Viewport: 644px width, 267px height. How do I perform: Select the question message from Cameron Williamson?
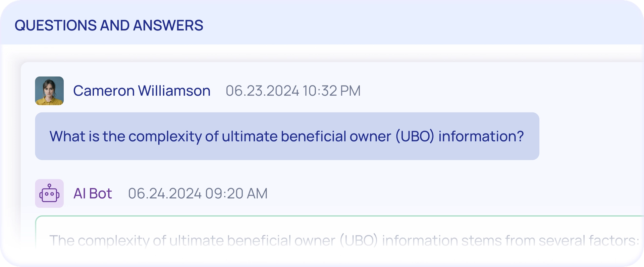287,136
